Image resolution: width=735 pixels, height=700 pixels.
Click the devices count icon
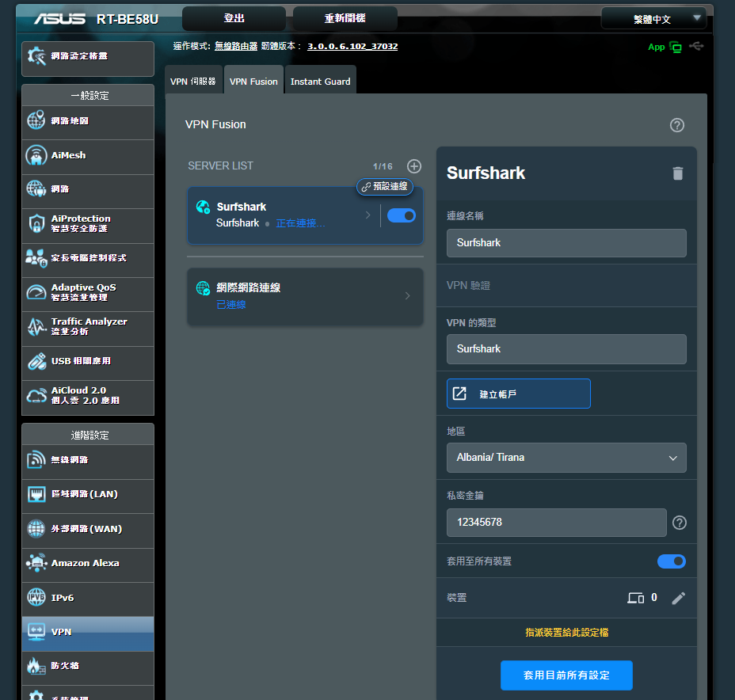636,598
